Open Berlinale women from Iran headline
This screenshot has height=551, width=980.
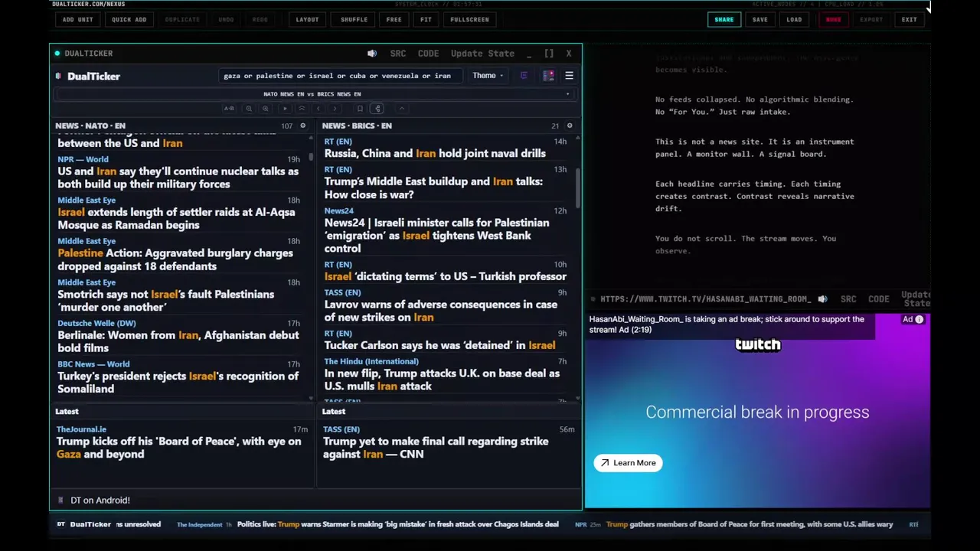tap(178, 341)
